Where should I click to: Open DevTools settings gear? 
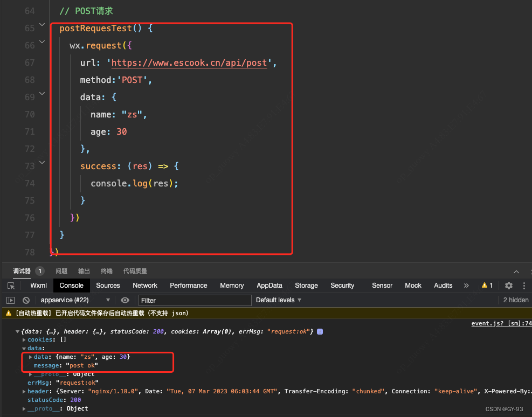pyautogui.click(x=509, y=286)
